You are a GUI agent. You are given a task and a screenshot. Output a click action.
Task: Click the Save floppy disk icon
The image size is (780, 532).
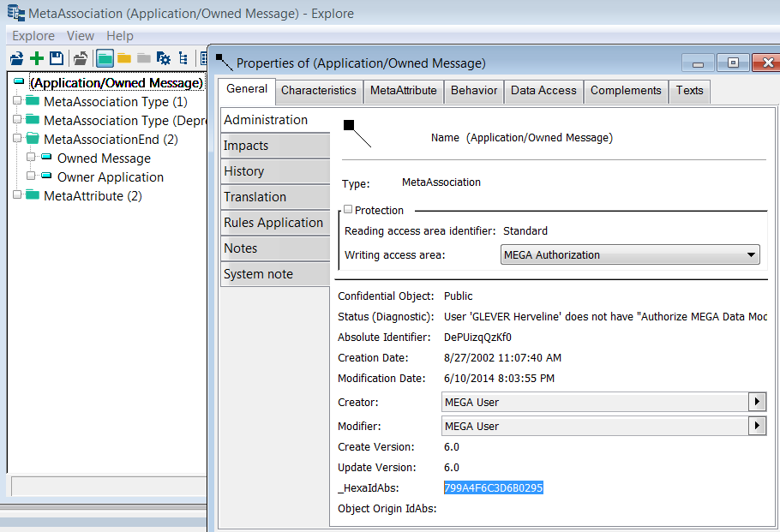click(x=57, y=58)
